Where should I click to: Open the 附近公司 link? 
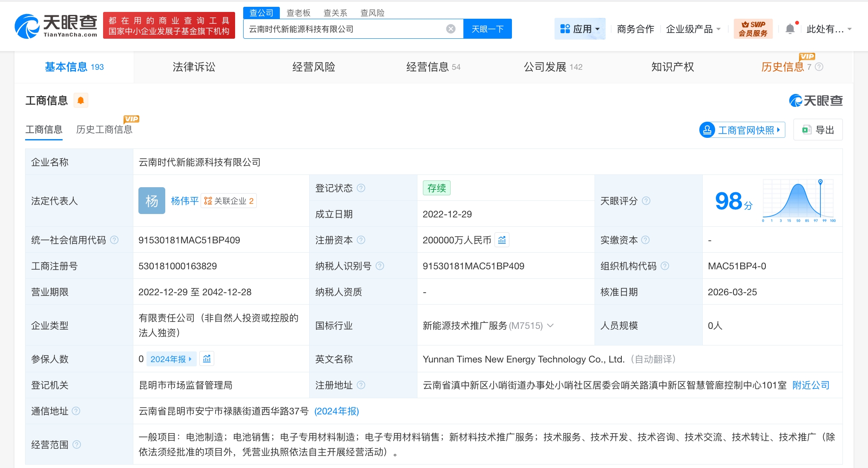click(x=811, y=385)
